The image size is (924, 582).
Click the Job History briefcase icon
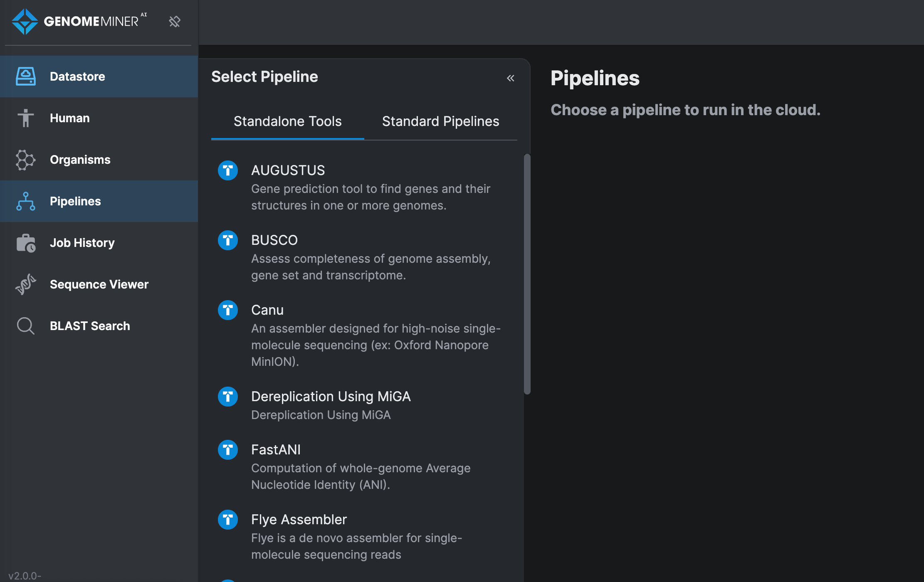click(26, 243)
